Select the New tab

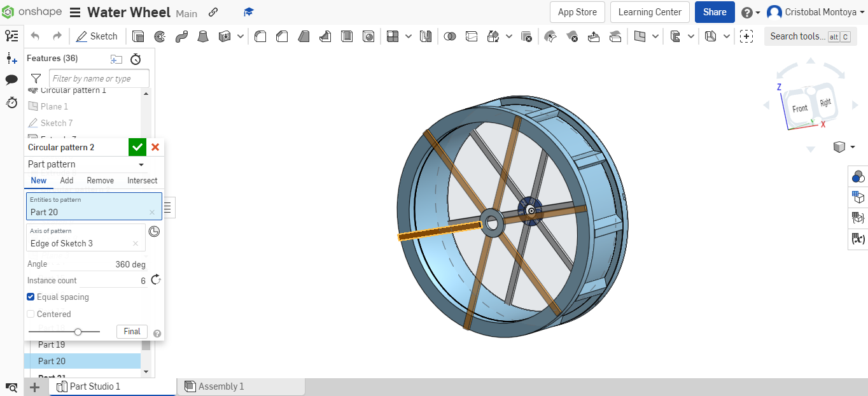point(39,181)
